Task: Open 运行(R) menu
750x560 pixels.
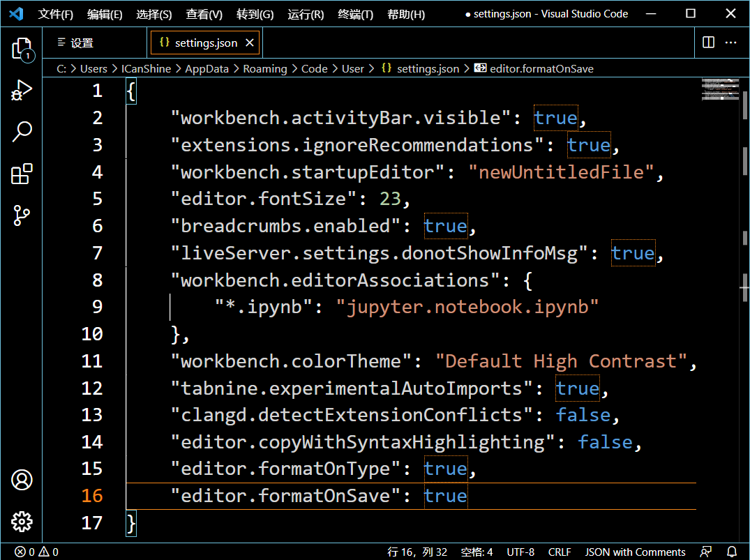Action: tap(306, 15)
